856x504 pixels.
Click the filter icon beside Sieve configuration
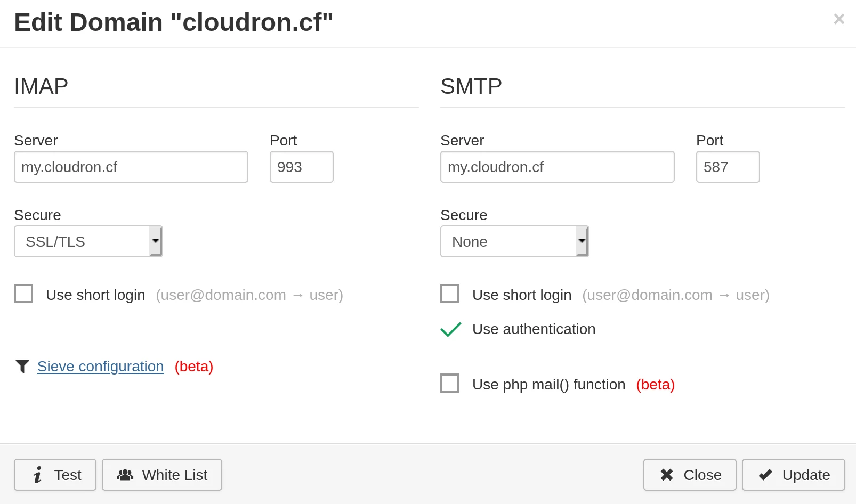point(22,367)
